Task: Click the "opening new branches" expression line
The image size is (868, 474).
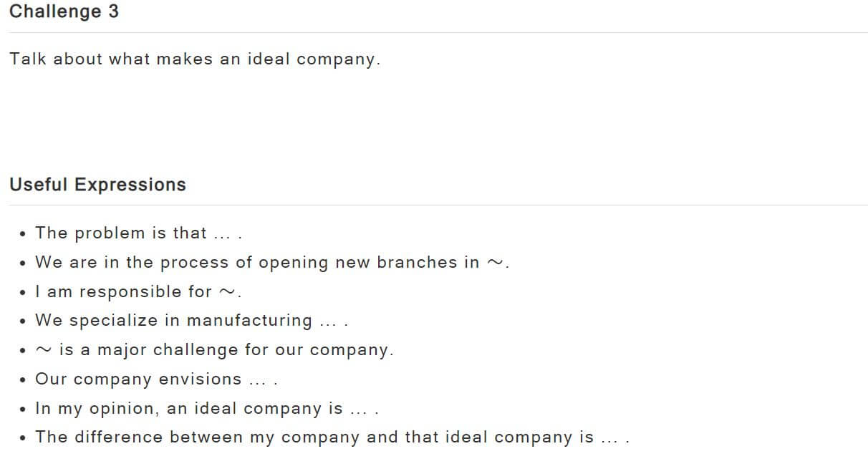Action: (272, 263)
